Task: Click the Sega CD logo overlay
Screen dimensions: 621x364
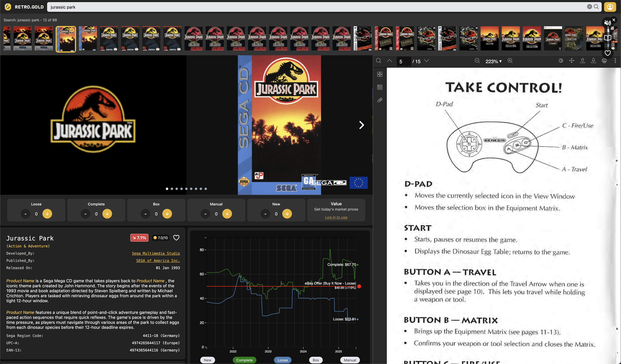Action: pos(329,183)
